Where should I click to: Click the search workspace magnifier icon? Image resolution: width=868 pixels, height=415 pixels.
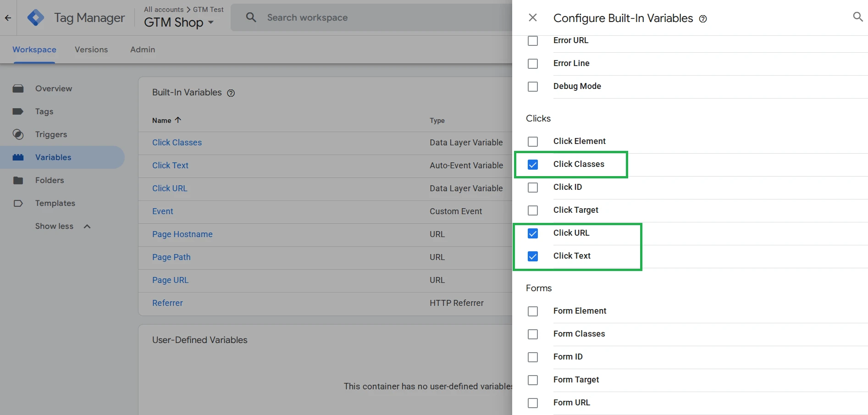251,17
